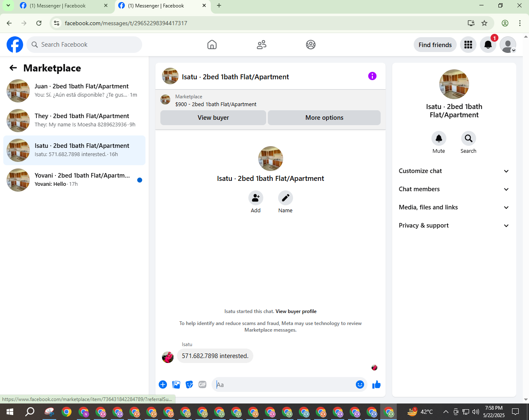This screenshot has width=529, height=420.
Task: Open the Windows notification center icon
Action: pyautogui.click(x=515, y=412)
